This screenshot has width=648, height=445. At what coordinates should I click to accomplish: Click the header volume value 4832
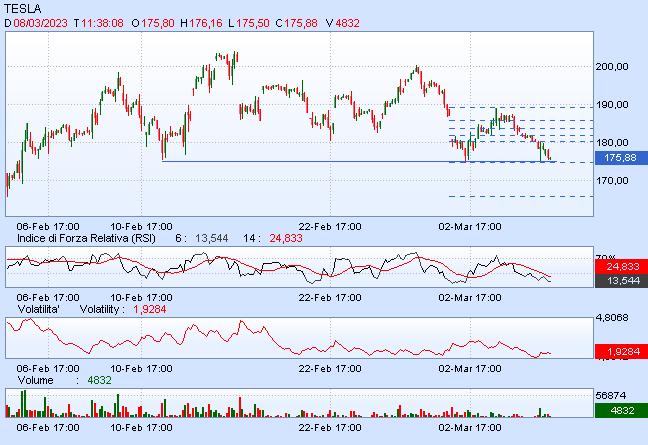(x=347, y=23)
